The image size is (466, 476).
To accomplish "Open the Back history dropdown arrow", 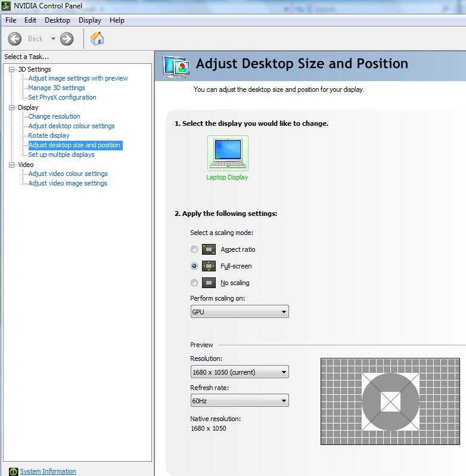I will [54, 39].
